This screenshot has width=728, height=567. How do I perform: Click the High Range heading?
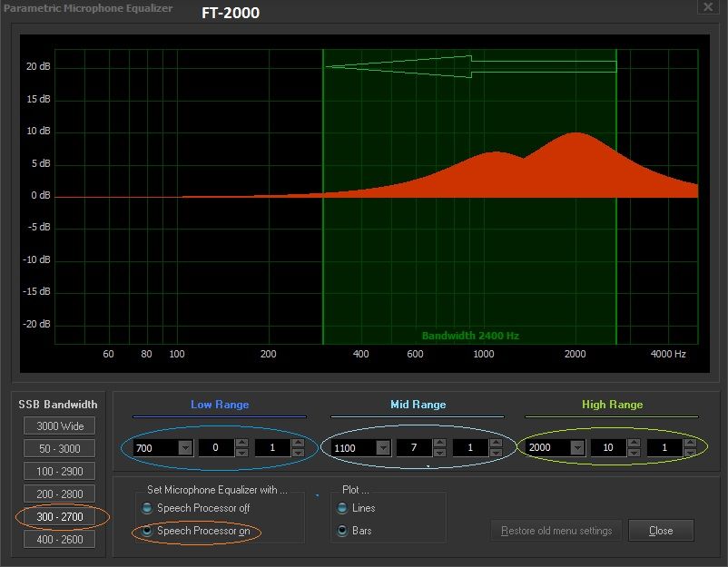613,405
